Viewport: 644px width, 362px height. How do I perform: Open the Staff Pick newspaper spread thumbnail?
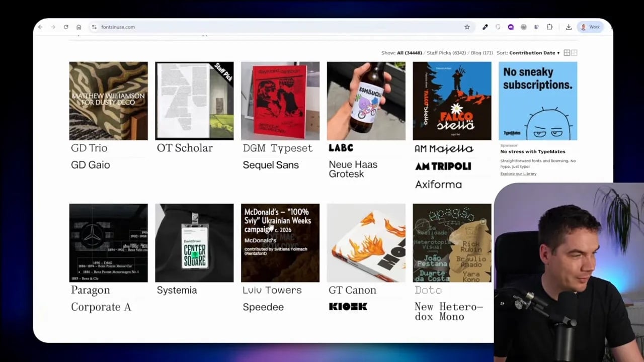(x=194, y=101)
